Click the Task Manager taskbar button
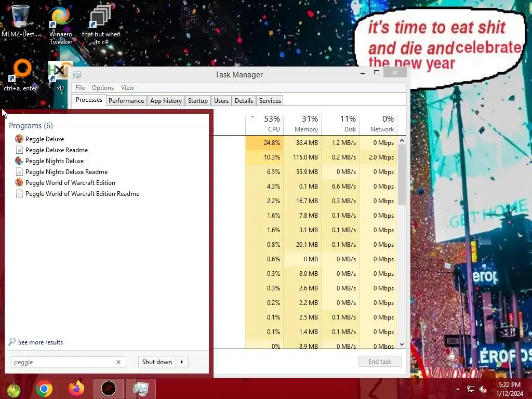Viewport: 532px width, 399px height. point(141,389)
